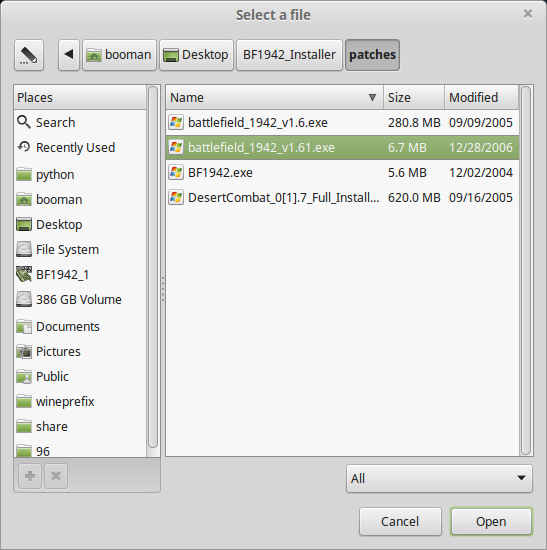This screenshot has width=547, height=550.
Task: Click the wineprefix folder icon
Action: (x=24, y=401)
